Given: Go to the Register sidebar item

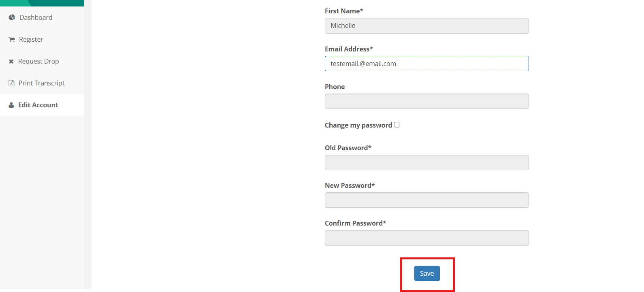Looking at the screenshot, I should [31, 39].
